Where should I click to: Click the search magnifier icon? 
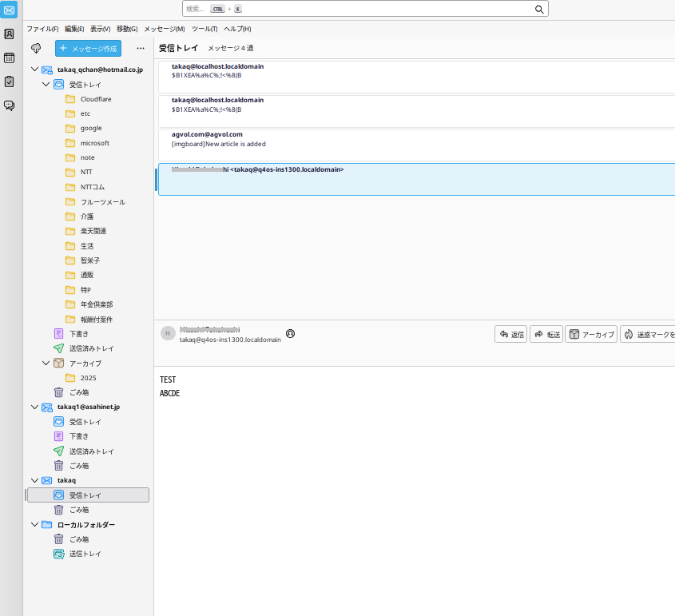539,9
